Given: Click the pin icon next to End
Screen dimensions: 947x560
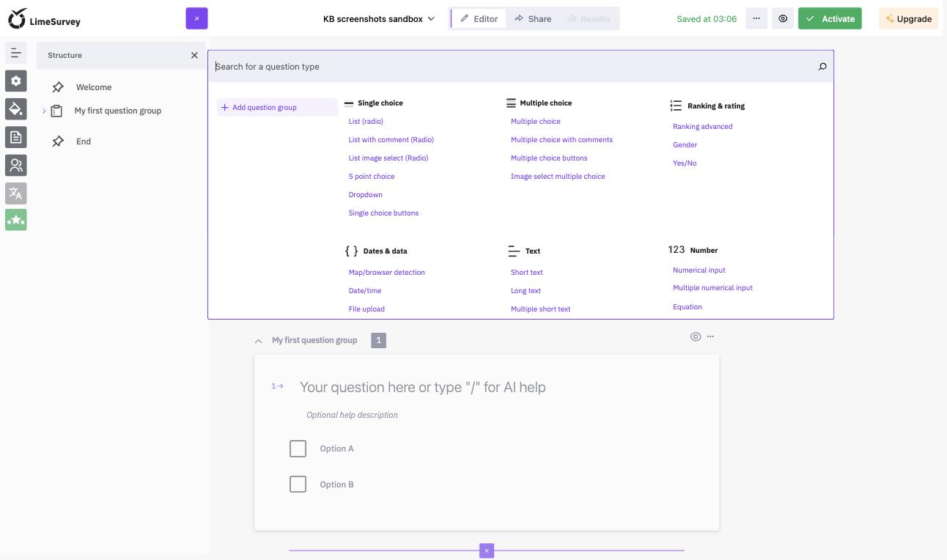Looking at the screenshot, I should (x=58, y=141).
